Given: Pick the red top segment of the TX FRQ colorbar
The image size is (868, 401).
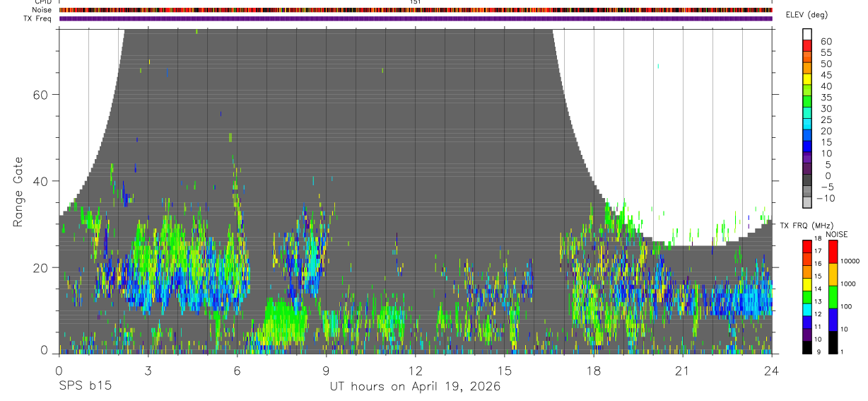Looking at the screenshot, I should tap(807, 246).
